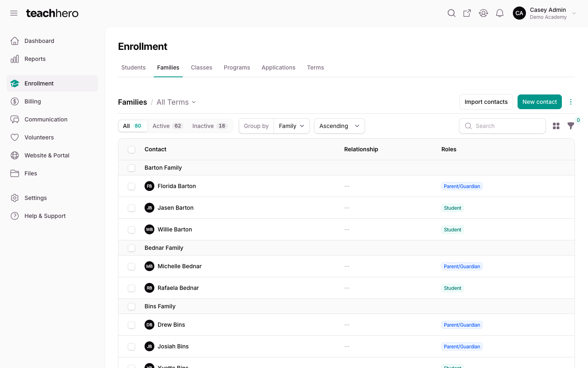Click Parent/Guardian badge for Florida Barton
Screen dimensions: 588x368
pos(462,186)
